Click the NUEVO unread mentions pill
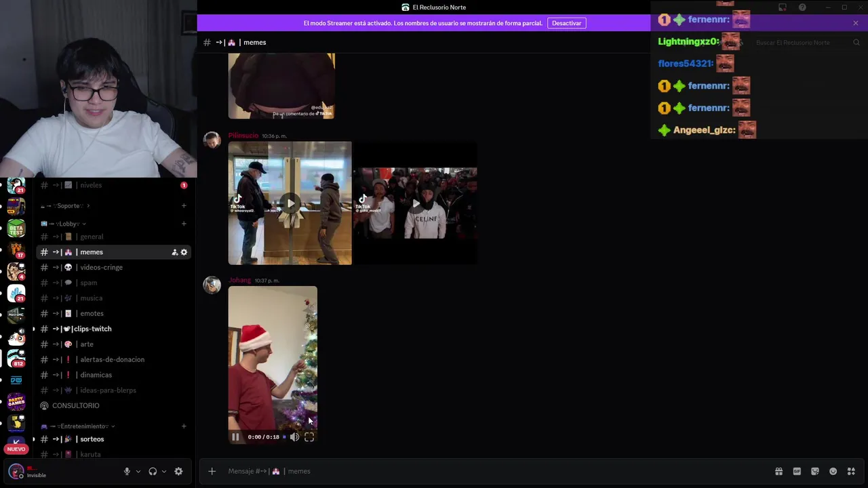The image size is (868, 488). (16, 449)
